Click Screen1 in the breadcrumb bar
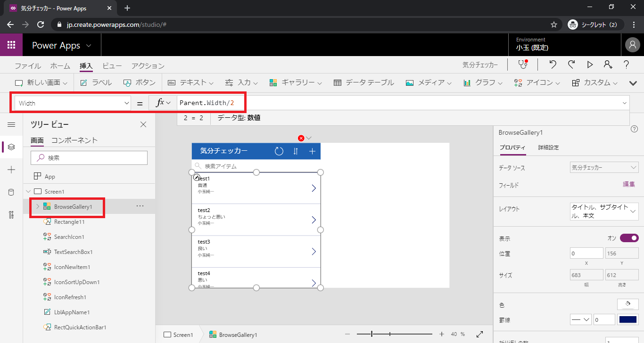The image size is (644, 343). (x=178, y=335)
